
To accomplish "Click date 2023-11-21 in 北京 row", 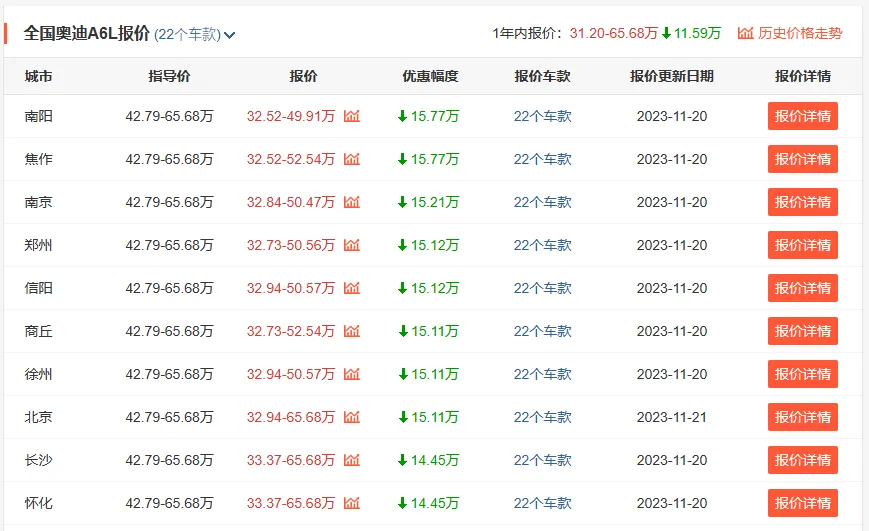I will (672, 417).
